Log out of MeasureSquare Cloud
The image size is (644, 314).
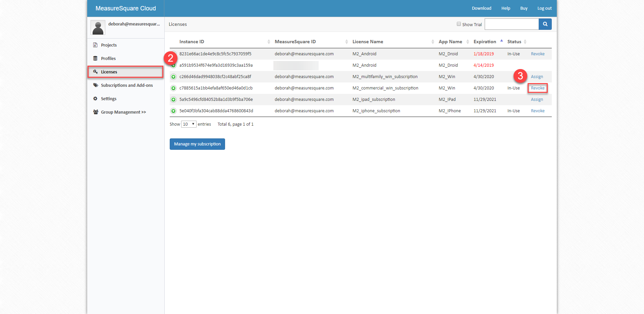coord(544,8)
